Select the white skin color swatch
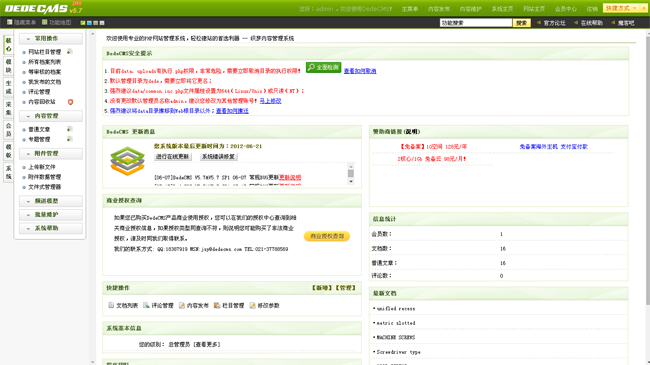The image size is (650, 365). (102, 23)
